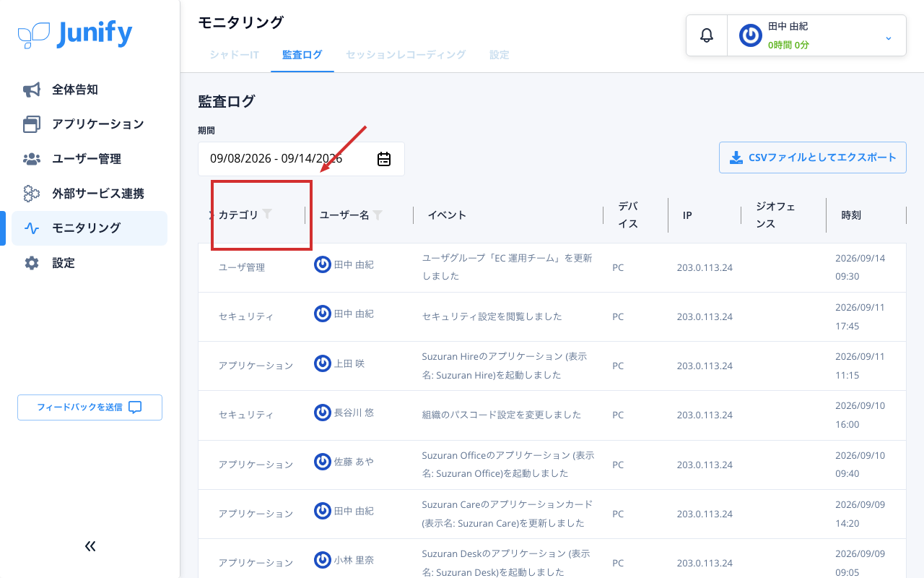The image size is (924, 578).
Task: Click 0時間 0分 session time text
Action: pyautogui.click(x=788, y=45)
